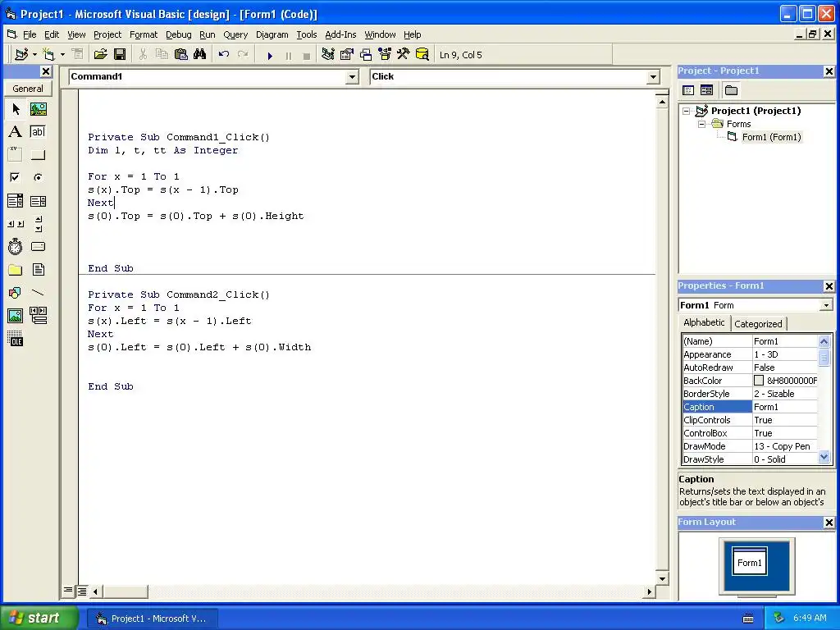This screenshot has height=630, width=840.
Task: Select the OLE container tool
Action: coord(16,339)
